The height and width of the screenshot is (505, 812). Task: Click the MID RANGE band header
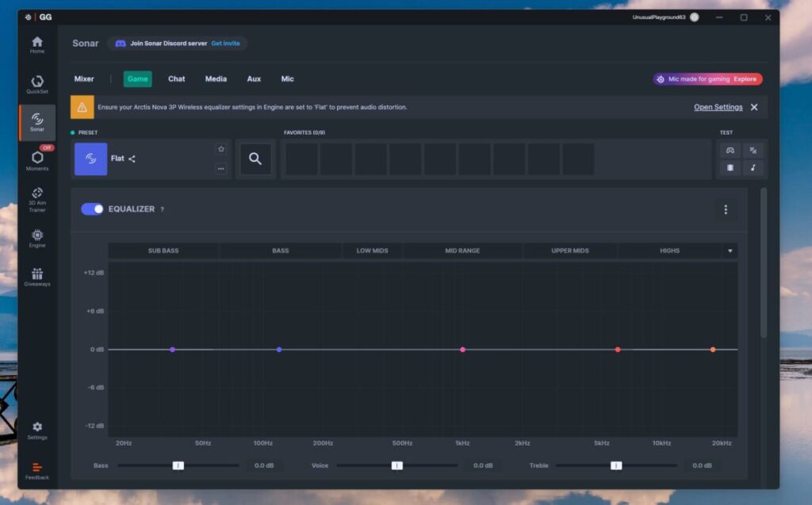462,251
